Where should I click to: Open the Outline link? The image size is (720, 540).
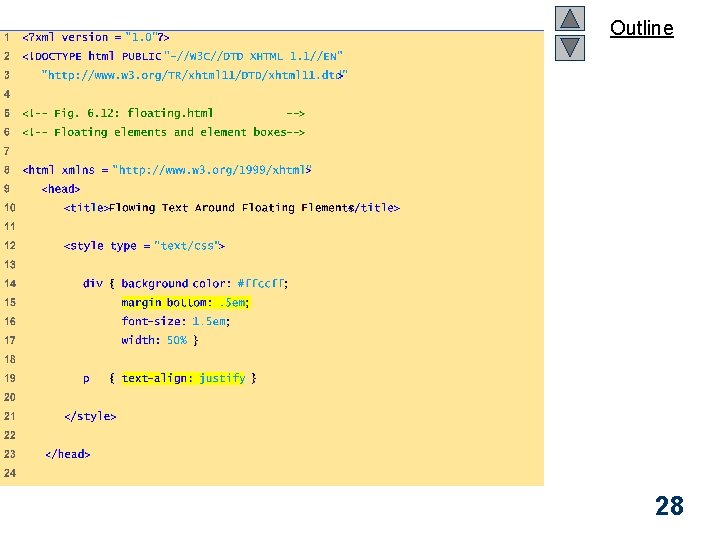(x=641, y=28)
